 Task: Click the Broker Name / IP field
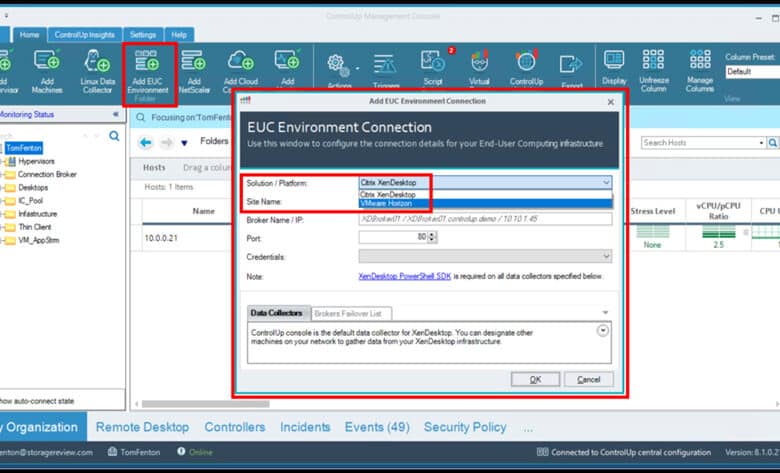pos(485,219)
